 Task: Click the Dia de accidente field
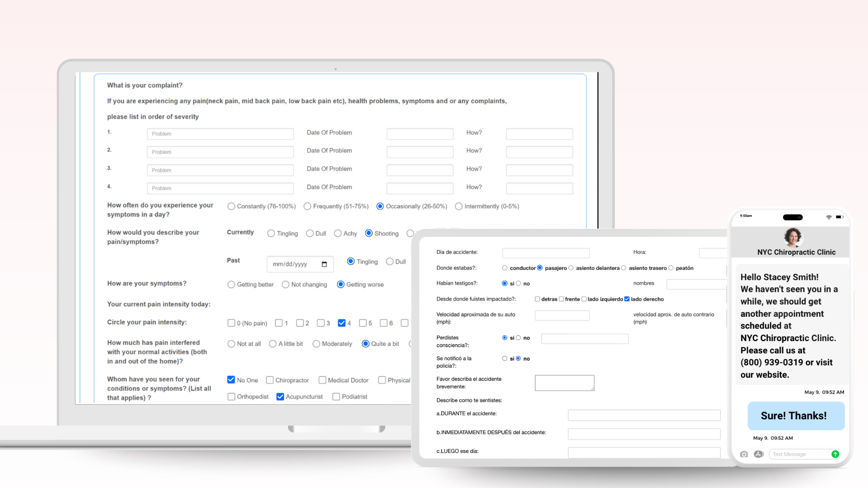(546, 253)
